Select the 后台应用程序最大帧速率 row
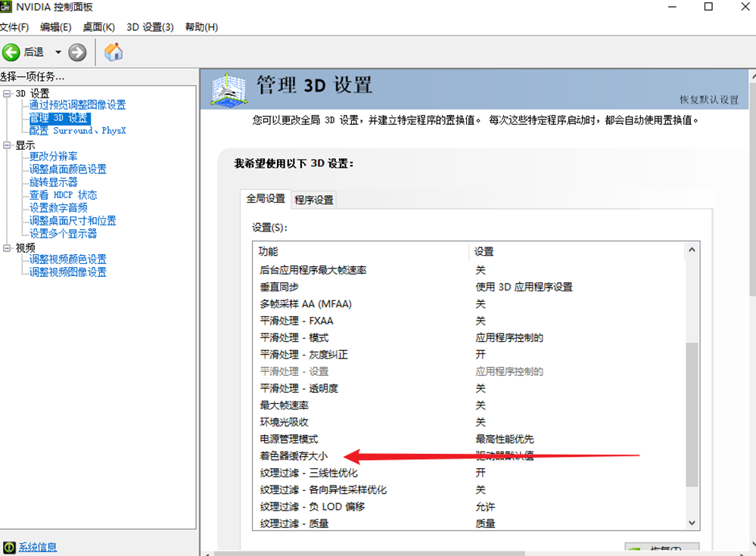756x556 pixels. (x=468, y=270)
